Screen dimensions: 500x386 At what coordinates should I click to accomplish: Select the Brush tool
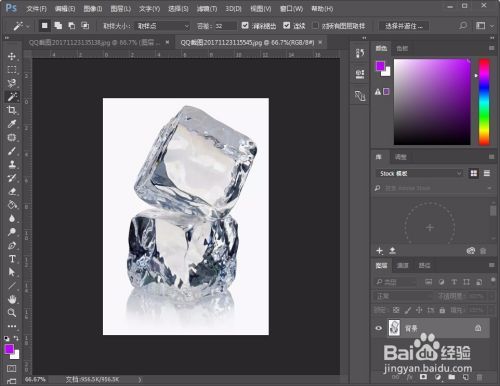click(12, 151)
